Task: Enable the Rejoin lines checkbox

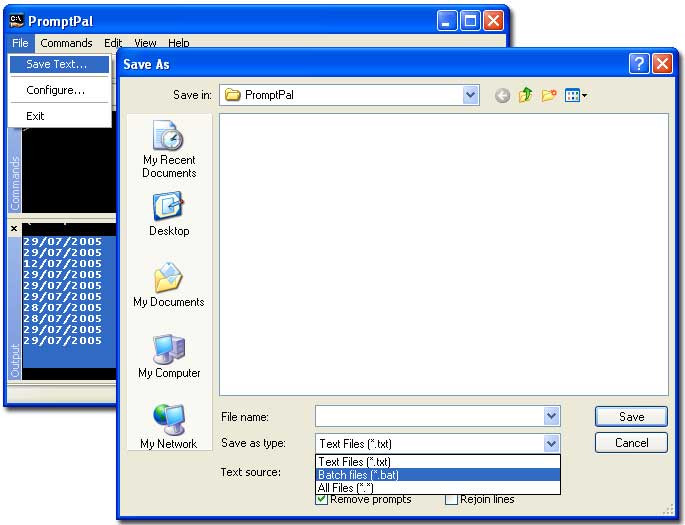Action: (x=452, y=499)
